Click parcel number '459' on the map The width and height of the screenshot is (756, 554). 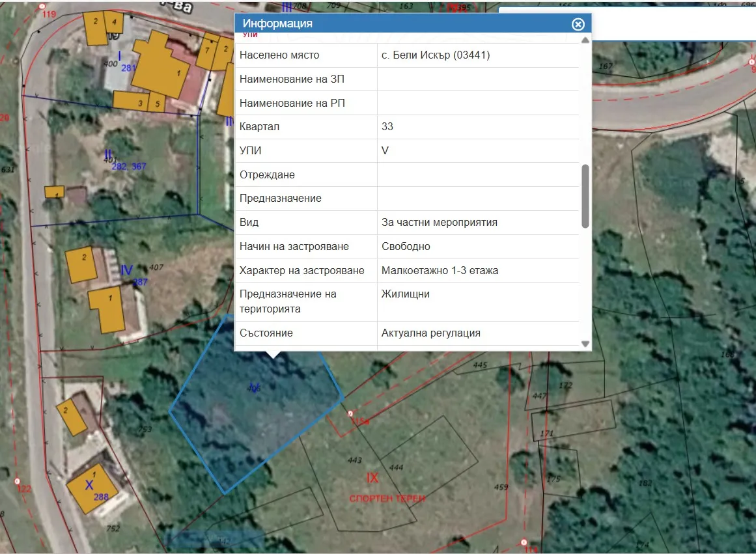(501, 488)
